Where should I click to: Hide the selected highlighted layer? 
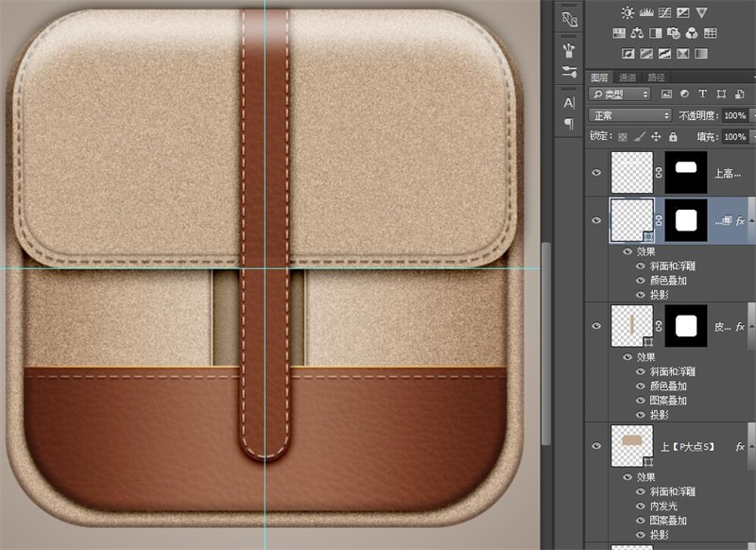pyautogui.click(x=596, y=220)
